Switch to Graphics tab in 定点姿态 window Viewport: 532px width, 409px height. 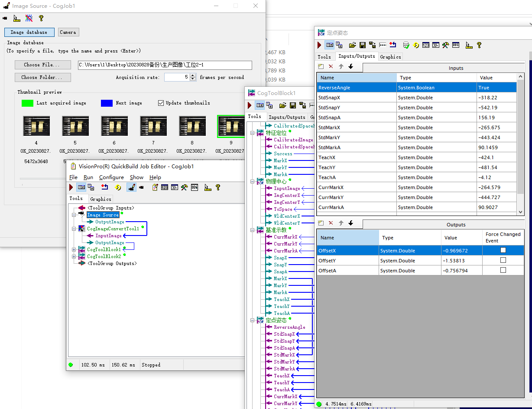tap(390, 56)
